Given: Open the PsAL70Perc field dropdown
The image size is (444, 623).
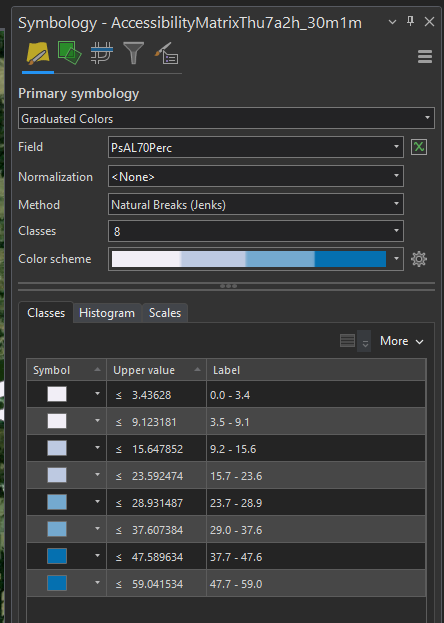Looking at the screenshot, I should (256, 147).
